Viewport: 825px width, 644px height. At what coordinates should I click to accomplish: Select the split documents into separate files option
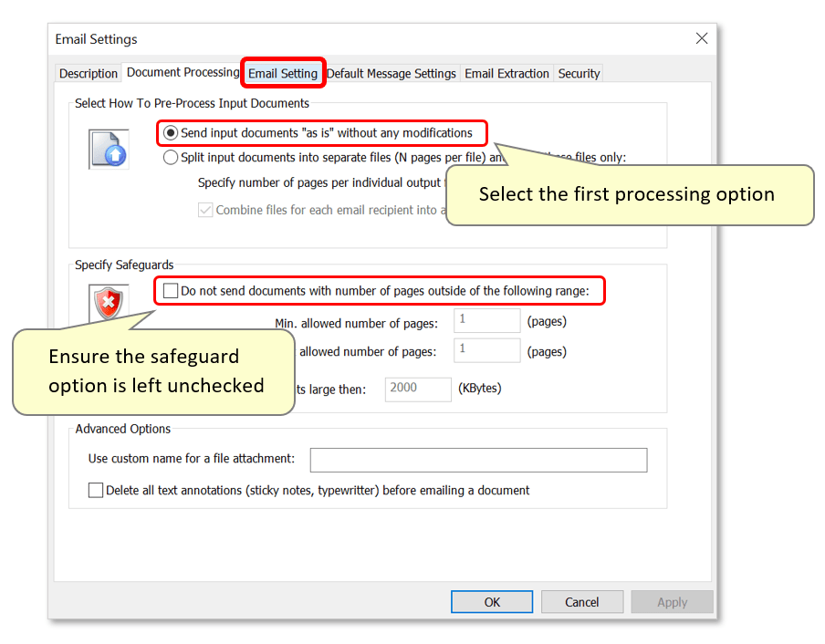171,157
